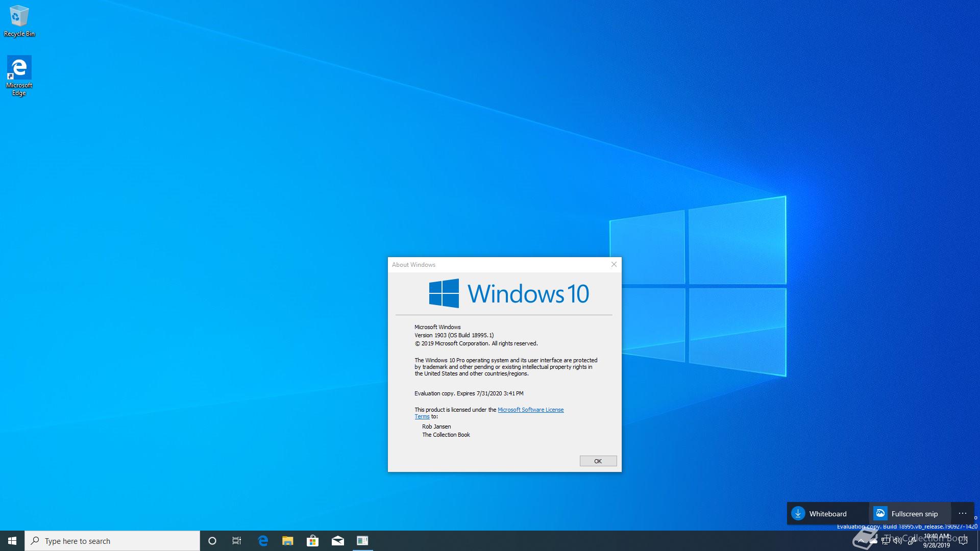This screenshot has height=551, width=980.
Task: Select the Microsoft Edge desktop shortcut
Action: (19, 76)
